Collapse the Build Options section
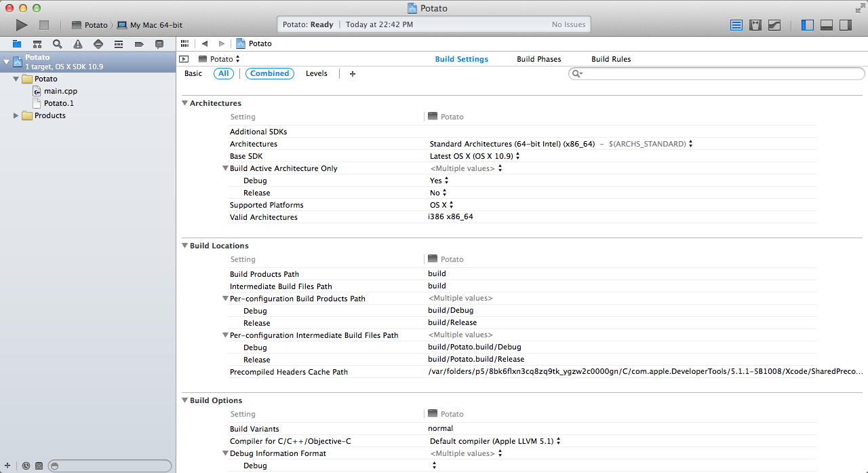 pyautogui.click(x=184, y=400)
